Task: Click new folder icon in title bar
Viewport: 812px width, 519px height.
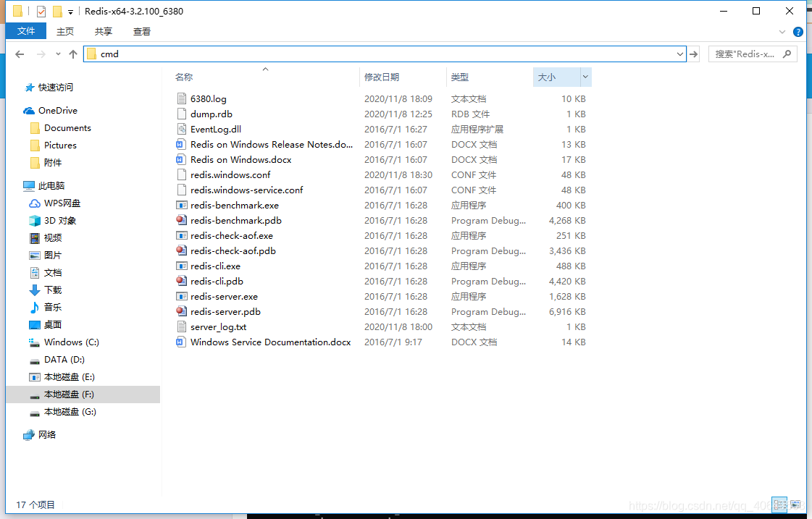Action: (x=57, y=11)
